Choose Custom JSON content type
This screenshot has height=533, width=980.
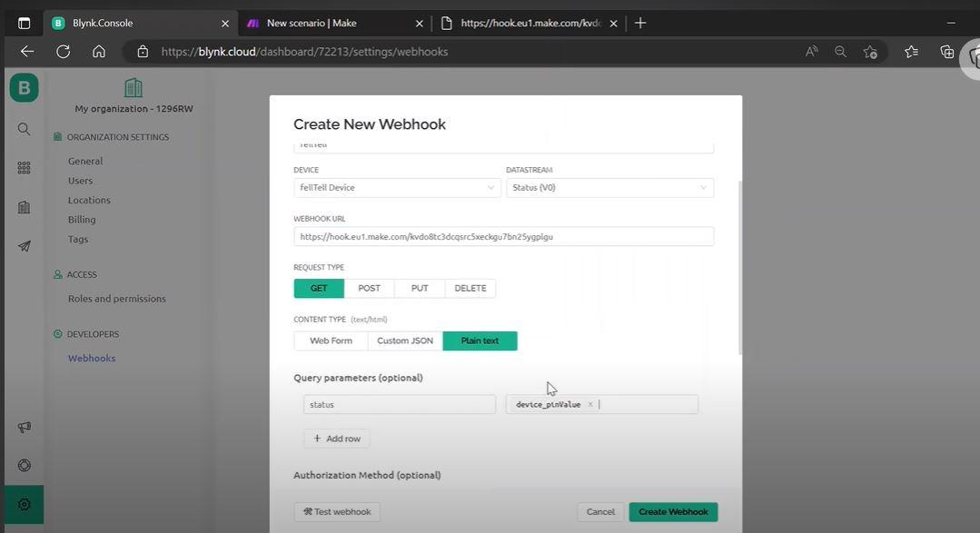coord(405,341)
